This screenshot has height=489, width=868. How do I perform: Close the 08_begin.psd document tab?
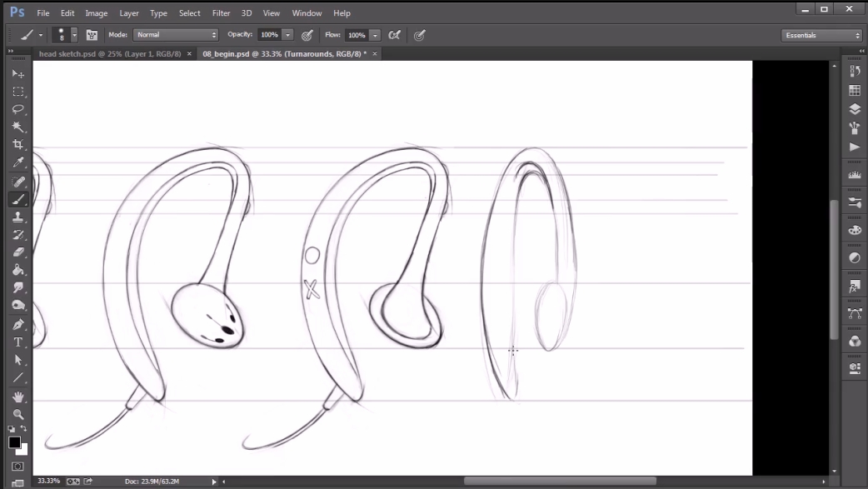(375, 53)
